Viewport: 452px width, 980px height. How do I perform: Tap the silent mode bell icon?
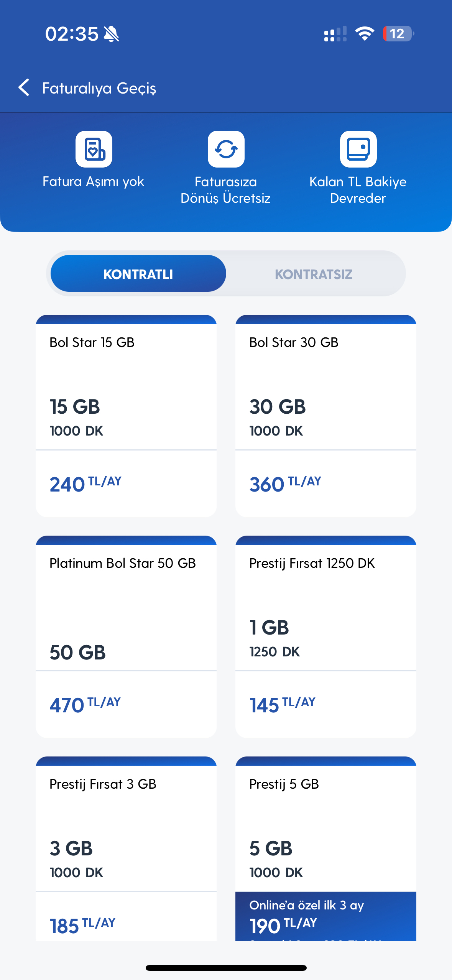[112, 34]
